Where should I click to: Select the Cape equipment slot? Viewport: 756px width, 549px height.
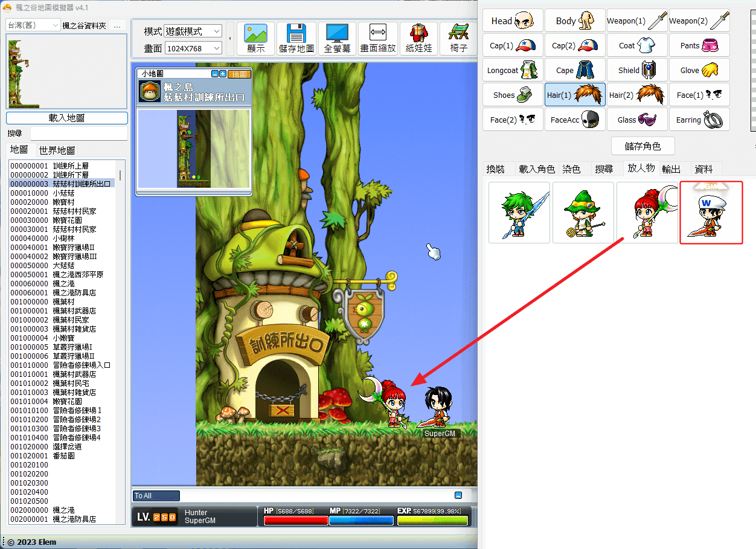575,70
